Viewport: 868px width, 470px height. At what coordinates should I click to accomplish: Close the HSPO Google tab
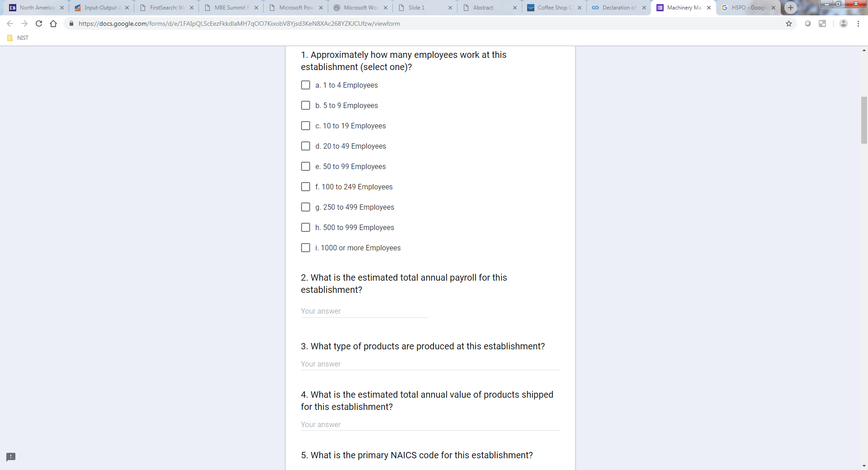tap(774, 8)
